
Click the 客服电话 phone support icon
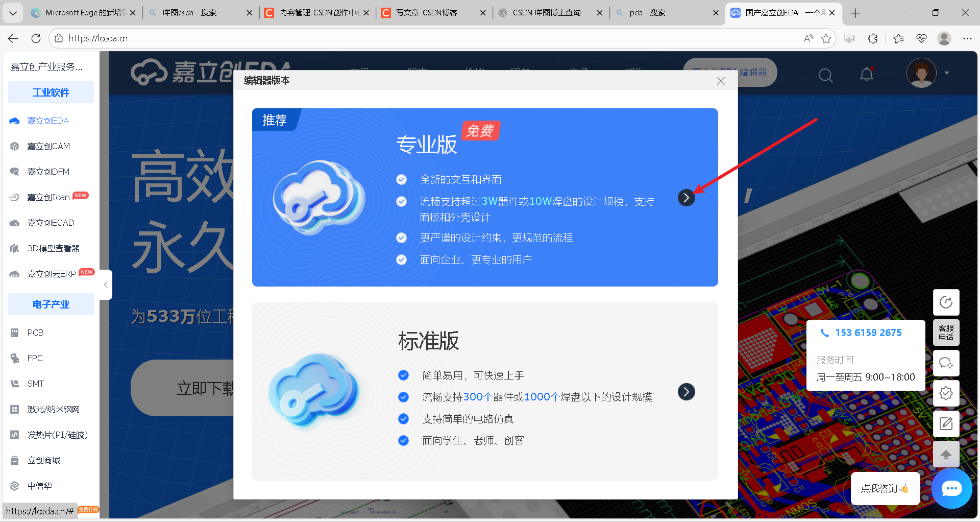pyautogui.click(x=946, y=333)
